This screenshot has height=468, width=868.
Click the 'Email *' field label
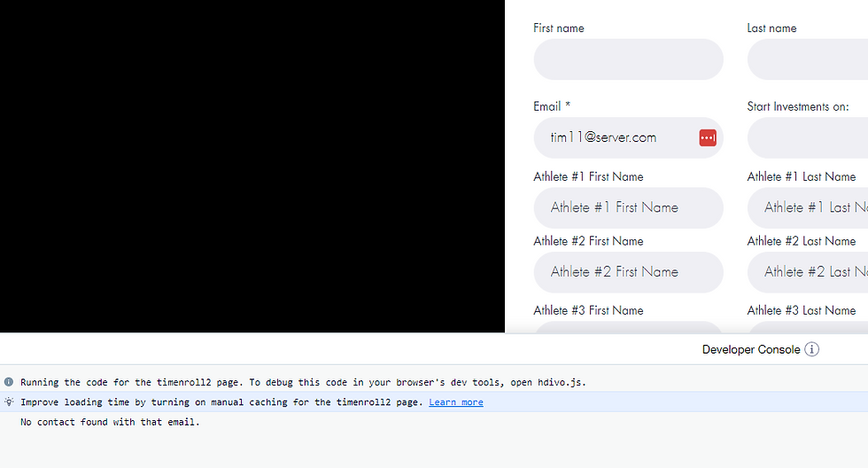tap(551, 106)
